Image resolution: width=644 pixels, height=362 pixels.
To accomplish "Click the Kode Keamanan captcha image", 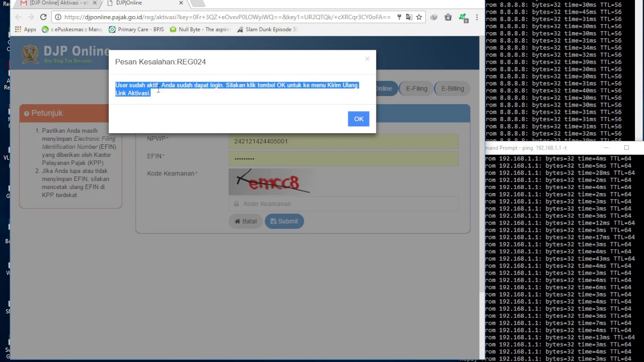I will tap(269, 182).
